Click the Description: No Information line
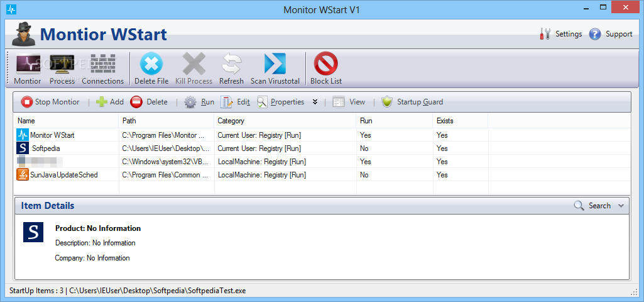The width and height of the screenshot is (644, 302). click(x=96, y=243)
